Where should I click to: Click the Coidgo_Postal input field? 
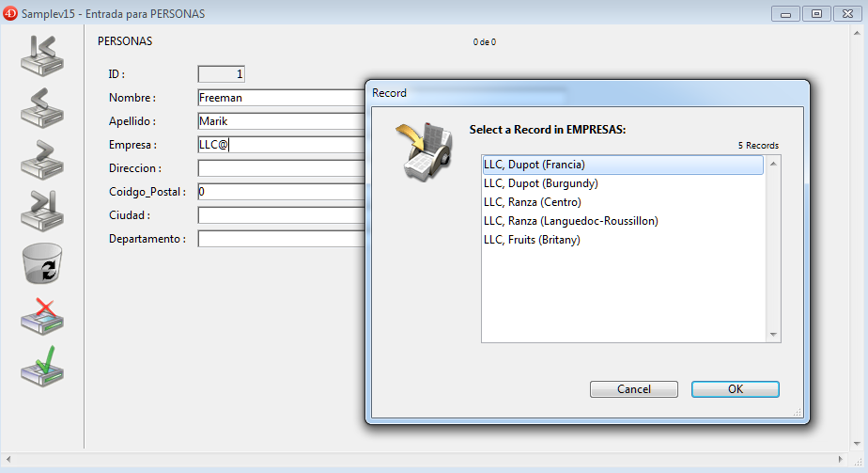(280, 192)
